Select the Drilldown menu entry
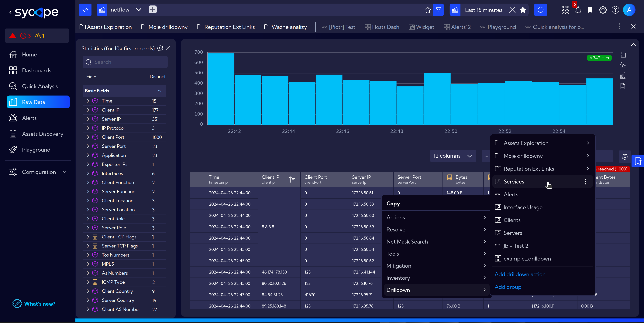Screen dimensions: 644x323 (436, 290)
